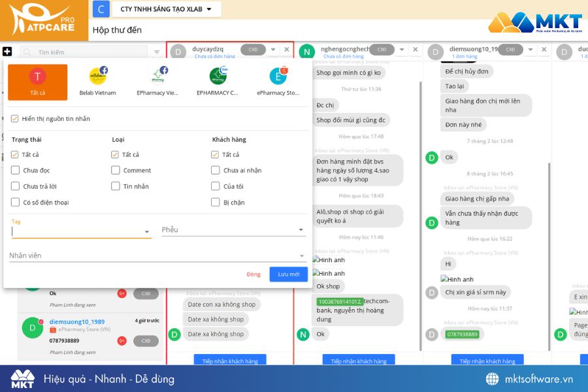The image size is (588, 392).
Task: Click the ATPCARE PRO logo
Action: point(43,20)
